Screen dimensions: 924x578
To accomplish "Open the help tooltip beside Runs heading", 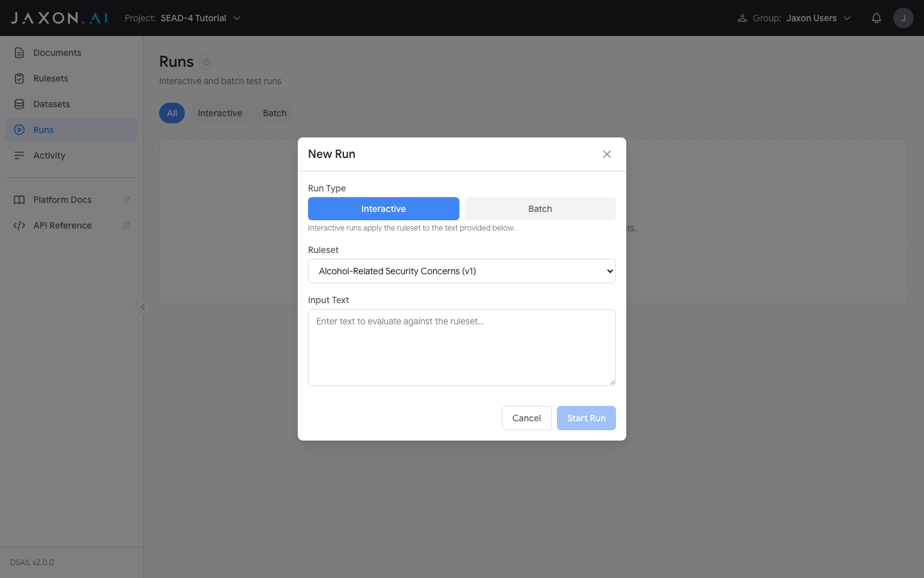I will coord(206,61).
